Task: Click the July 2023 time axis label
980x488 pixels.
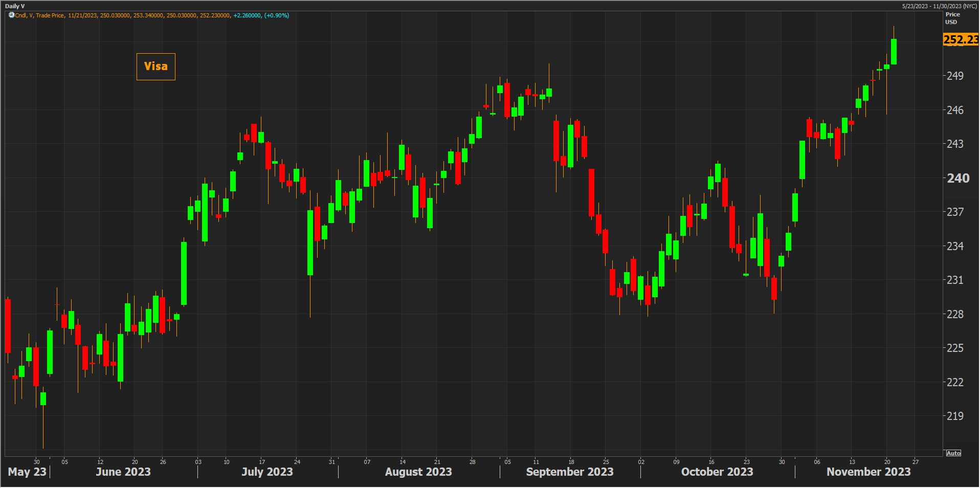Action: point(267,472)
